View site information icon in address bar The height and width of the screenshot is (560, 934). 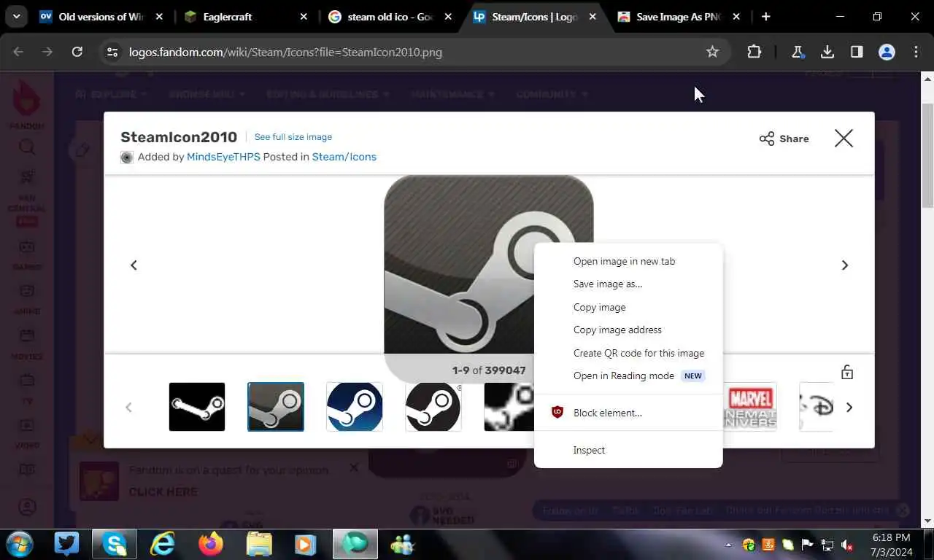(112, 52)
